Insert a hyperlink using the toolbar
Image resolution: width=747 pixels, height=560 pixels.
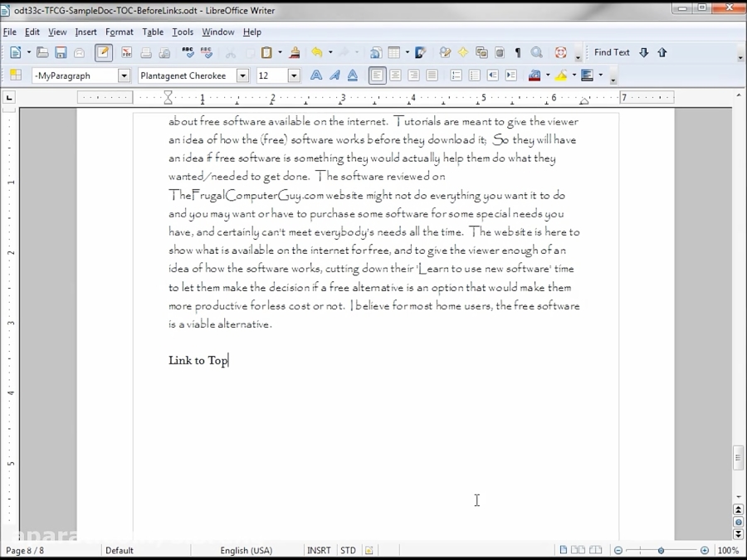[374, 52]
